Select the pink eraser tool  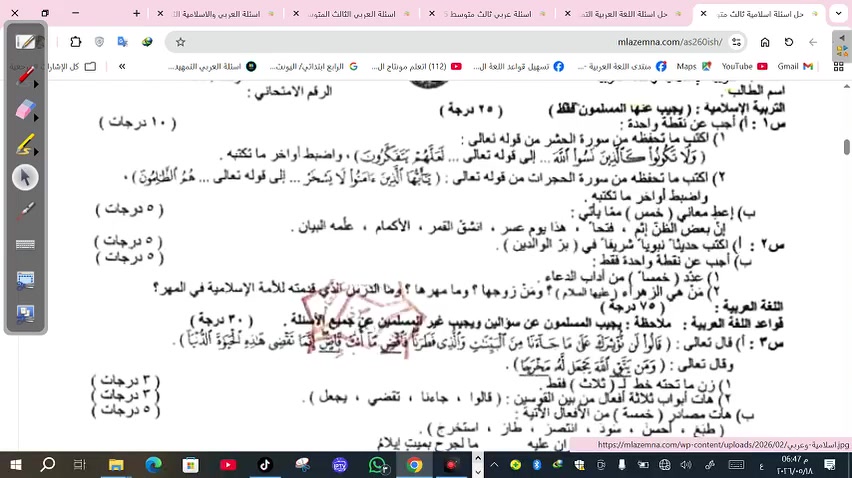point(24,110)
